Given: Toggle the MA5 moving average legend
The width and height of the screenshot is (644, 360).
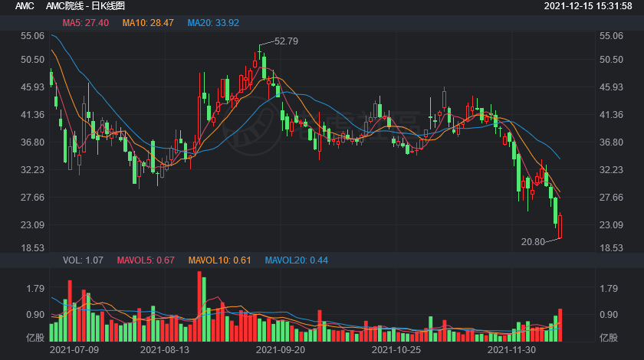Looking at the screenshot, I should pyautogui.click(x=84, y=23).
